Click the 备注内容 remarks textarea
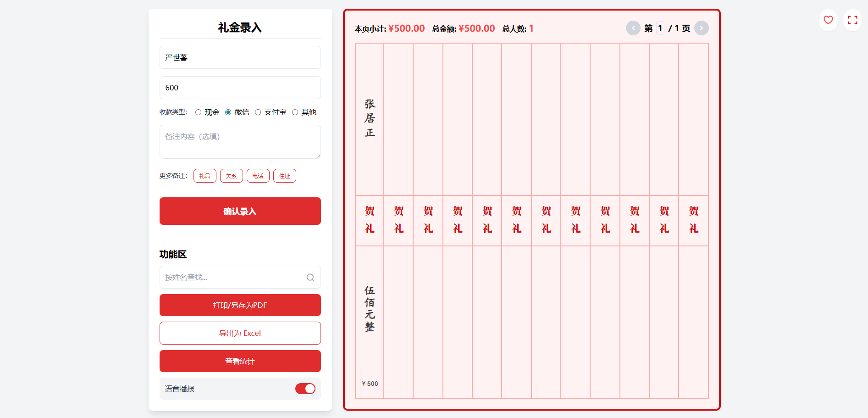Image resolution: width=868 pixels, height=418 pixels. (240, 142)
